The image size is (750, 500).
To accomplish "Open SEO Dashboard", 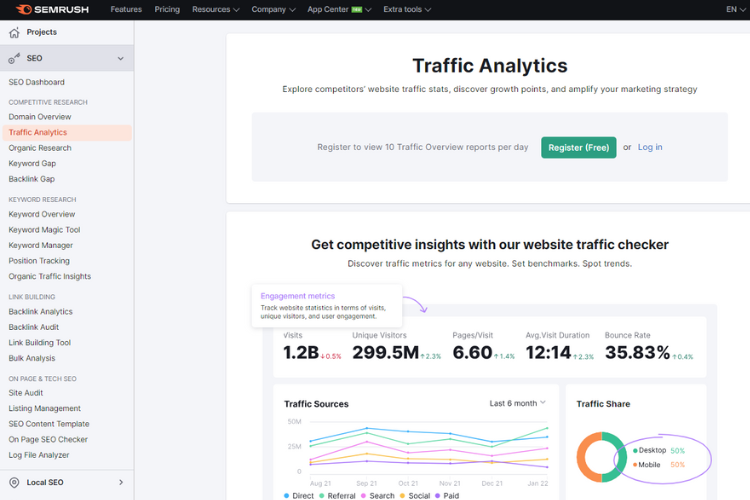I will [x=36, y=82].
